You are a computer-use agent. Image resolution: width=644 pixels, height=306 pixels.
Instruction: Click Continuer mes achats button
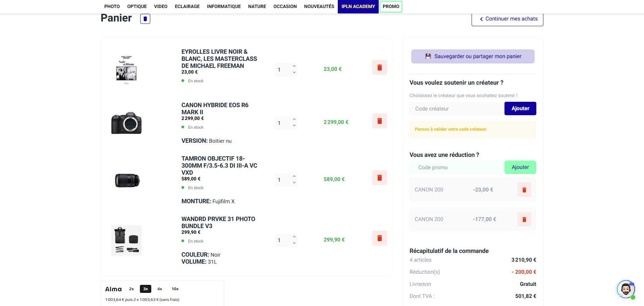507,19
